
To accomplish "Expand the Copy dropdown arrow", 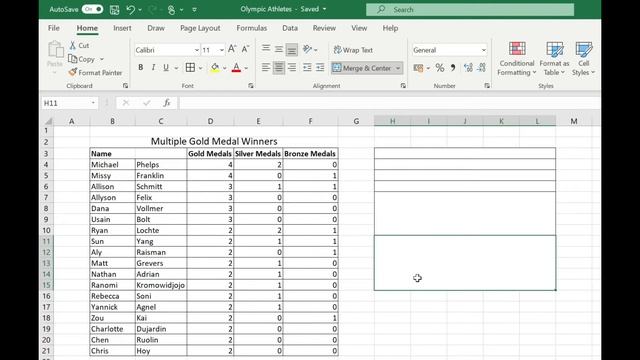I will click(x=102, y=59).
